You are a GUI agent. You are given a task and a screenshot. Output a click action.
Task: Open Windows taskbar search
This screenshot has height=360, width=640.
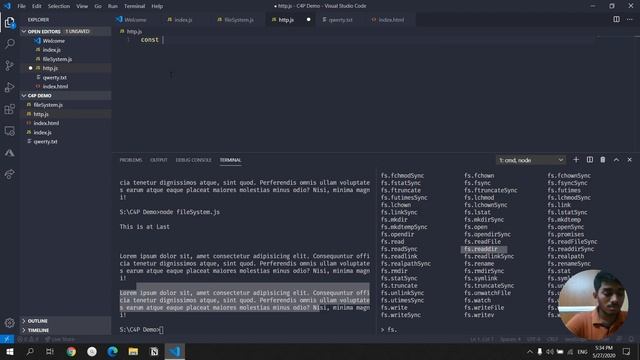30,351
